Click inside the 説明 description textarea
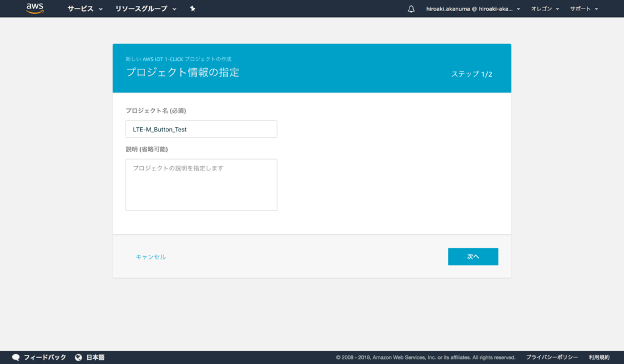624x364 pixels. pos(201,184)
